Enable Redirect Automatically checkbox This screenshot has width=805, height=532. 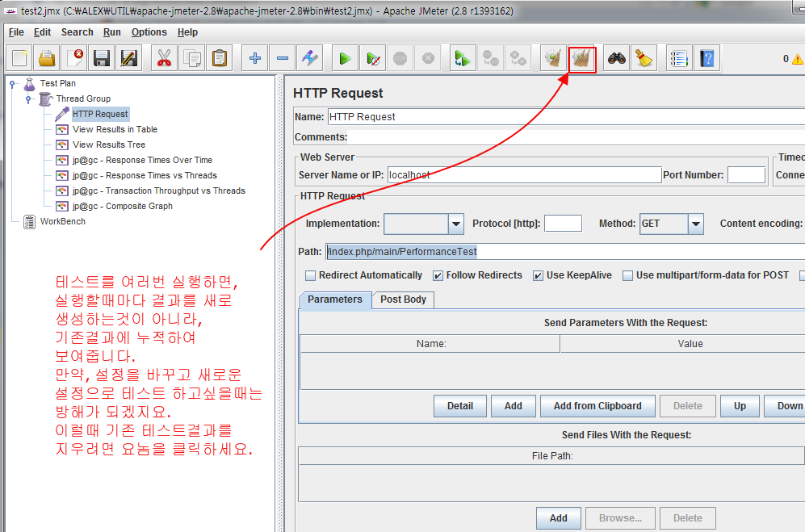pyautogui.click(x=310, y=276)
